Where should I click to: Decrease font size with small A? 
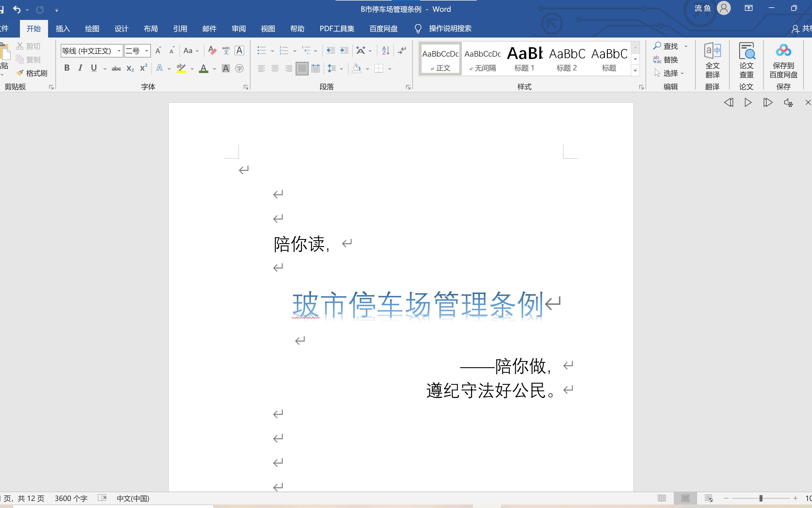172,51
